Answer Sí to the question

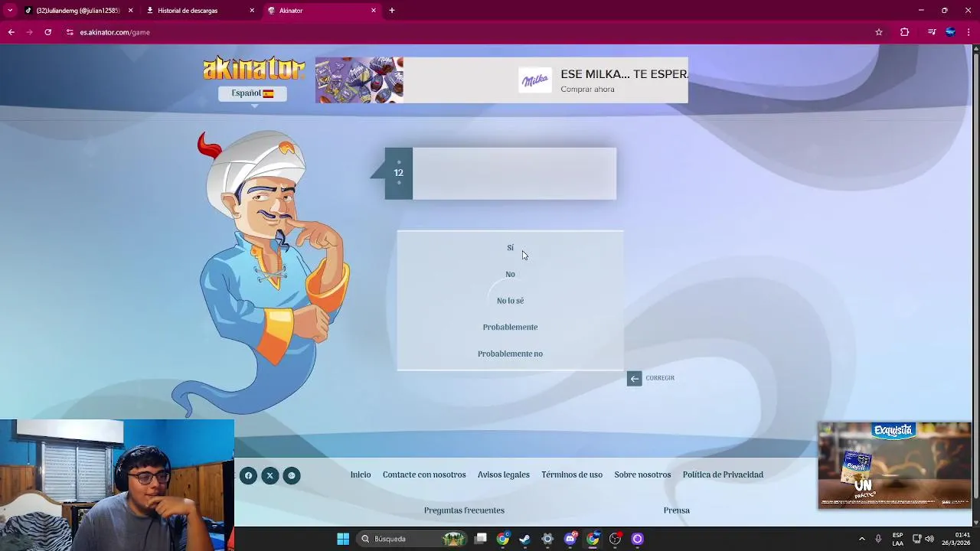[x=510, y=248]
